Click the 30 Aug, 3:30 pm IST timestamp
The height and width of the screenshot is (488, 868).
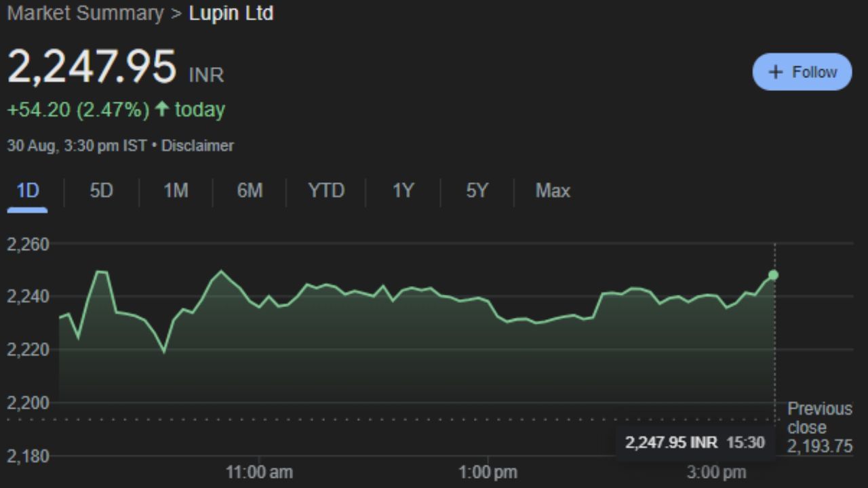(x=77, y=146)
